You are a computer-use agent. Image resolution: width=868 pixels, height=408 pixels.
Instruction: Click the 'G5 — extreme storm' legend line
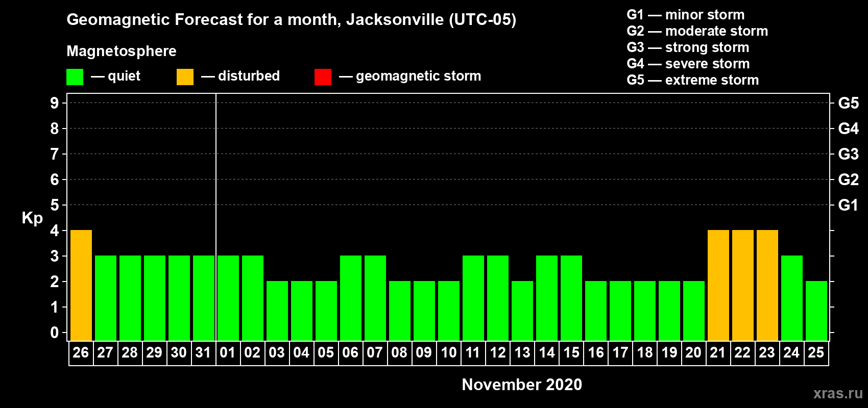(693, 80)
